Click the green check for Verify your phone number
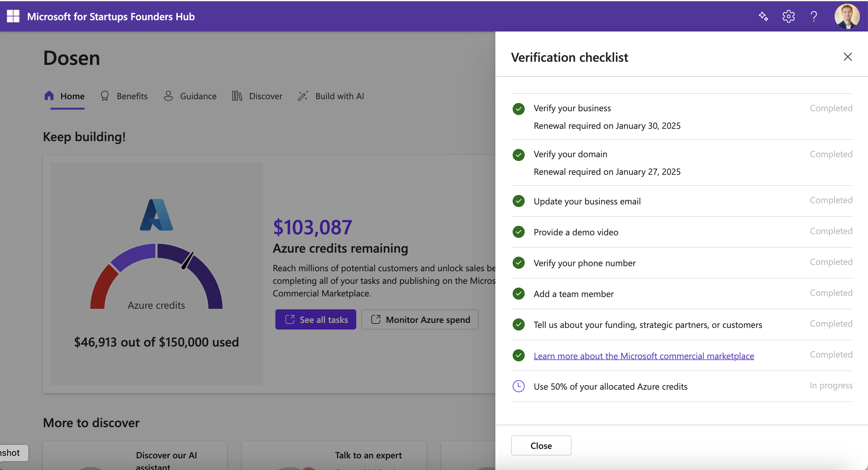 (518, 263)
